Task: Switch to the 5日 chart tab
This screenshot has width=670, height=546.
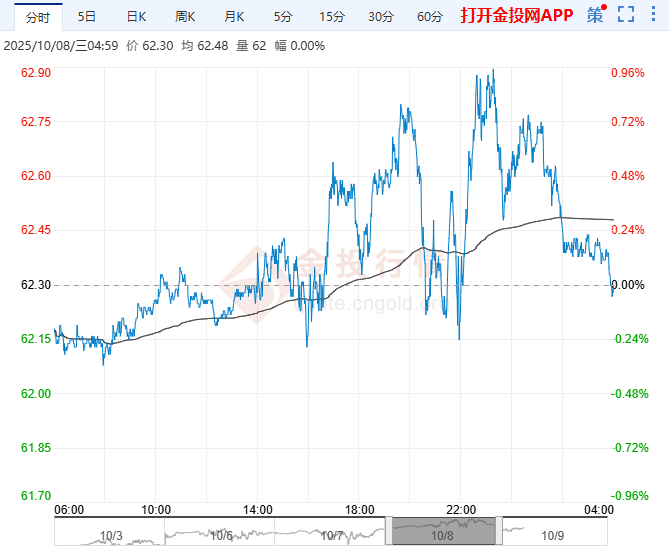Action: tap(88, 16)
